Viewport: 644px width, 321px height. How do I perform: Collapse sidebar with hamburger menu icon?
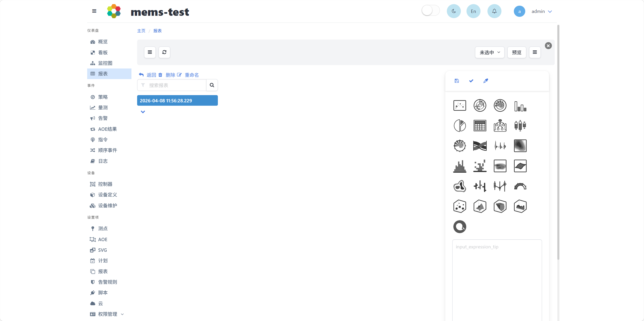tap(94, 11)
